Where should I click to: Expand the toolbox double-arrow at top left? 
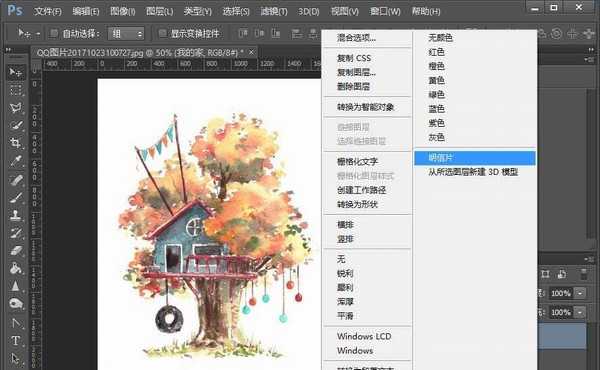(x=8, y=50)
